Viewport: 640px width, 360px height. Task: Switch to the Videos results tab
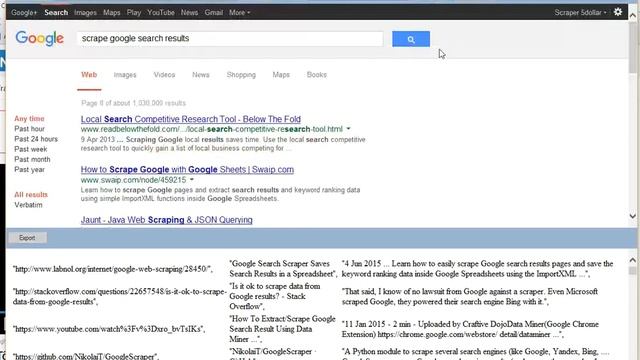[164, 75]
